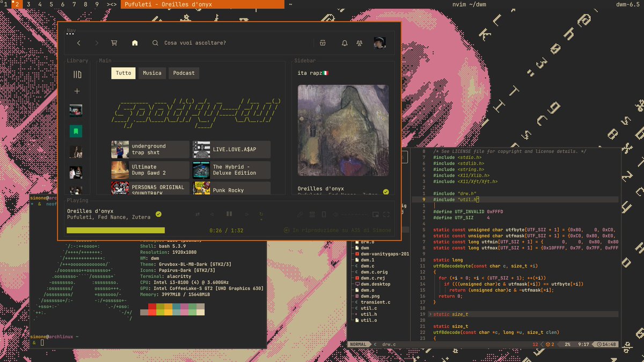This screenshot has width=644, height=362.
Task: Open the 'LIVE.LOVE.A$AP' album card
Action: [231, 149]
